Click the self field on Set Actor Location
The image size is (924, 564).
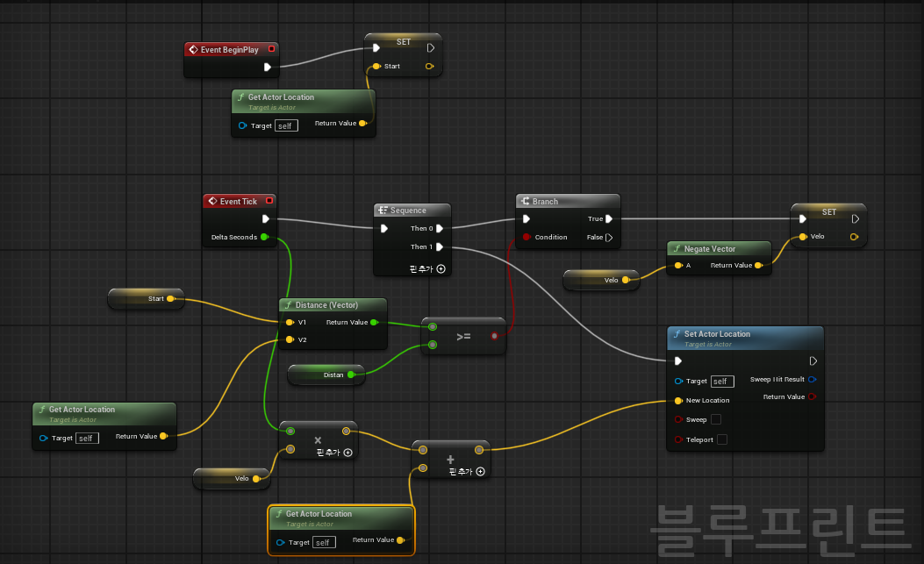click(722, 382)
